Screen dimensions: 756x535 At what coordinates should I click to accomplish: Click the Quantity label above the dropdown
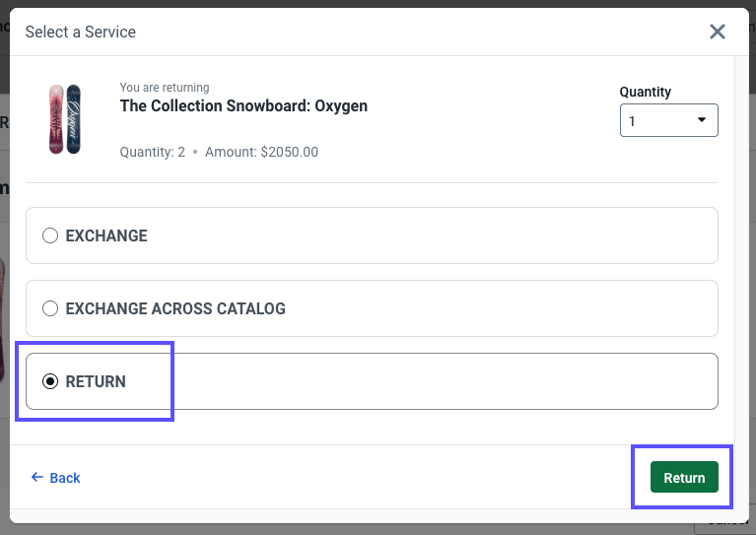click(646, 92)
